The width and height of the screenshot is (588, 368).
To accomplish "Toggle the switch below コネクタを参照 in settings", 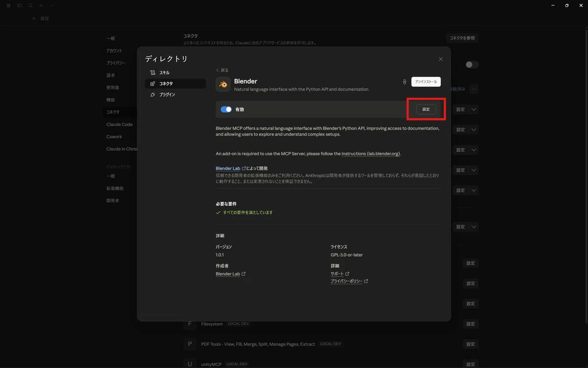I will [472, 65].
